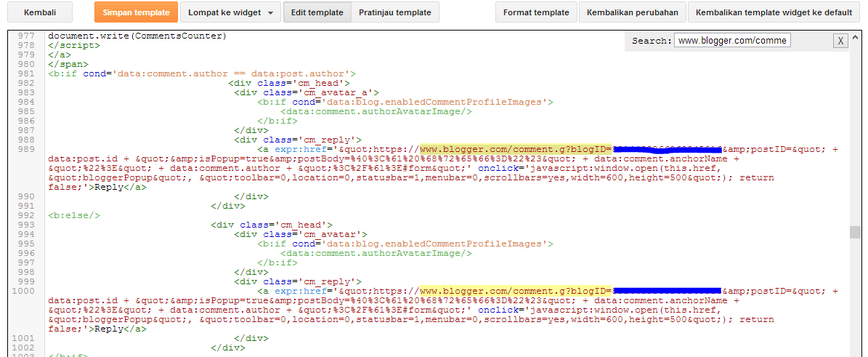Click Kembalikan perubahan button
868x357 pixels.
tap(633, 12)
